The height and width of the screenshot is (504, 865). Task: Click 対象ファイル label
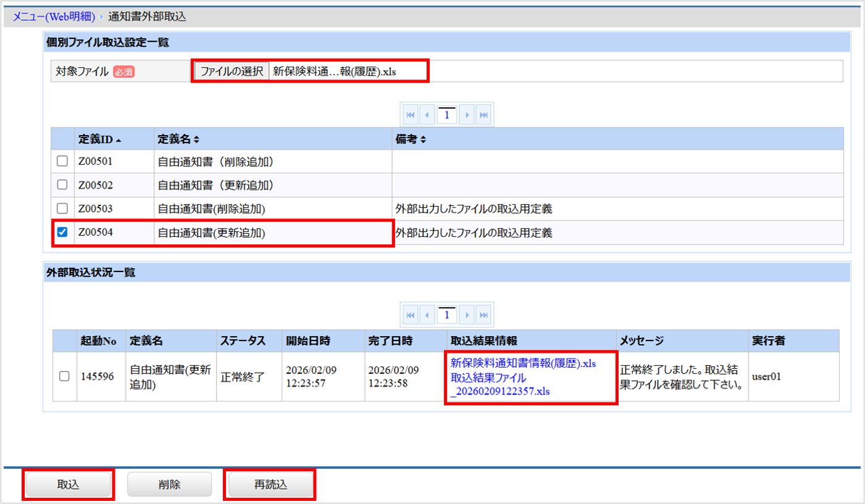82,72
